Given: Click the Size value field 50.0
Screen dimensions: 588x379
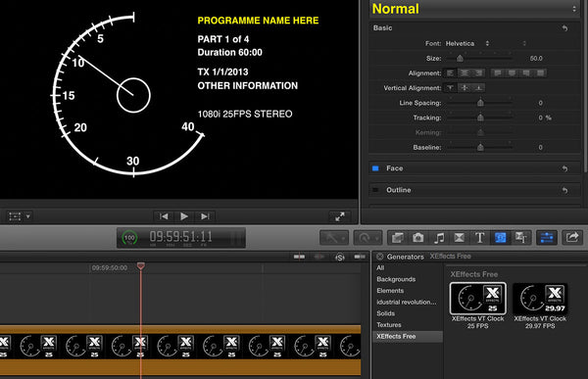Looking at the screenshot, I should click(536, 58).
